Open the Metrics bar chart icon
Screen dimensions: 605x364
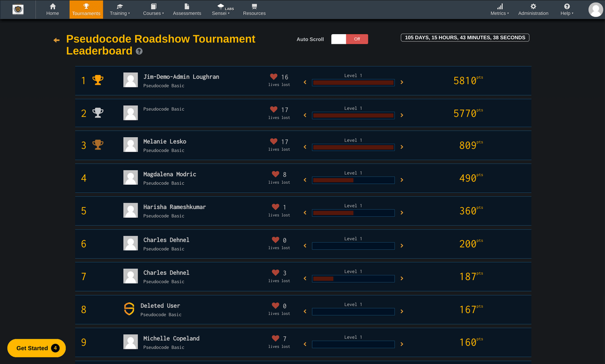click(x=499, y=6)
